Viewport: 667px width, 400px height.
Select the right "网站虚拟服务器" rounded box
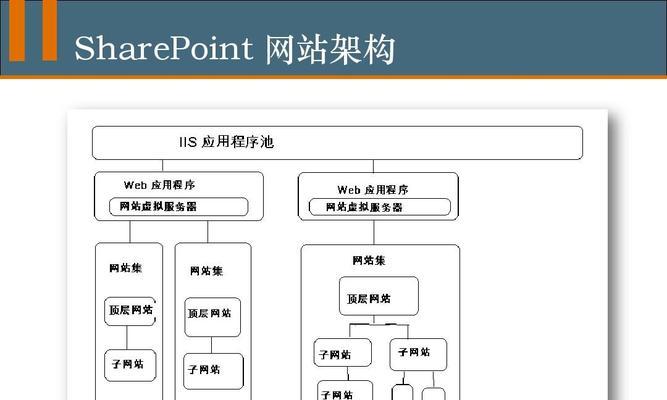[379, 207]
